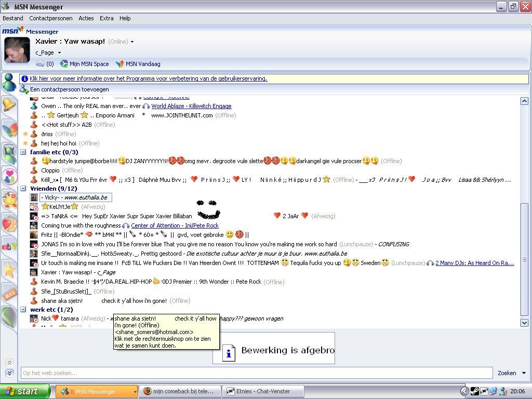
Task: Collapse the familie etc group
Action: coord(23,152)
